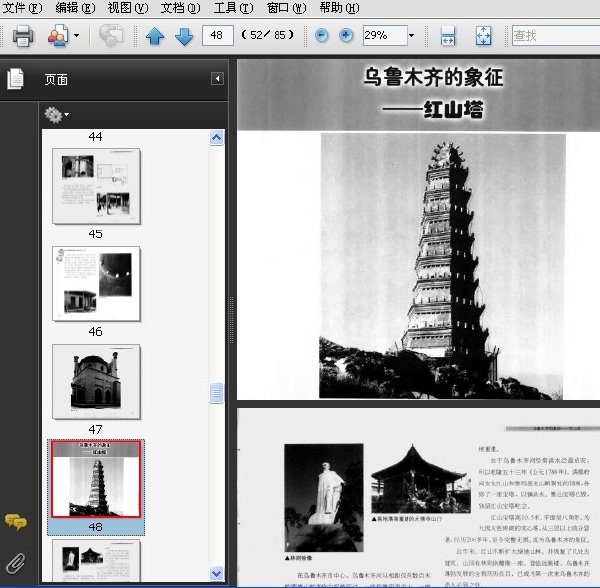This screenshot has height=588, width=600.
Task: Open the Comments panel icon
Action: click(16, 522)
